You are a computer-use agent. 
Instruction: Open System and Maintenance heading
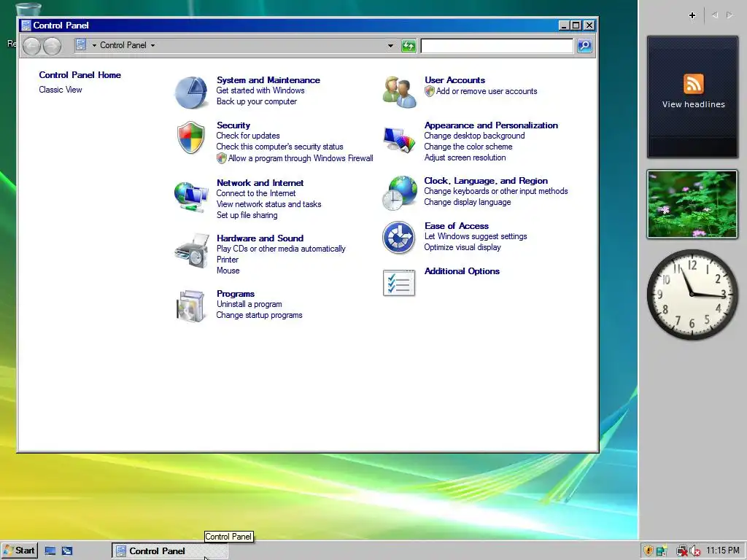coord(268,80)
